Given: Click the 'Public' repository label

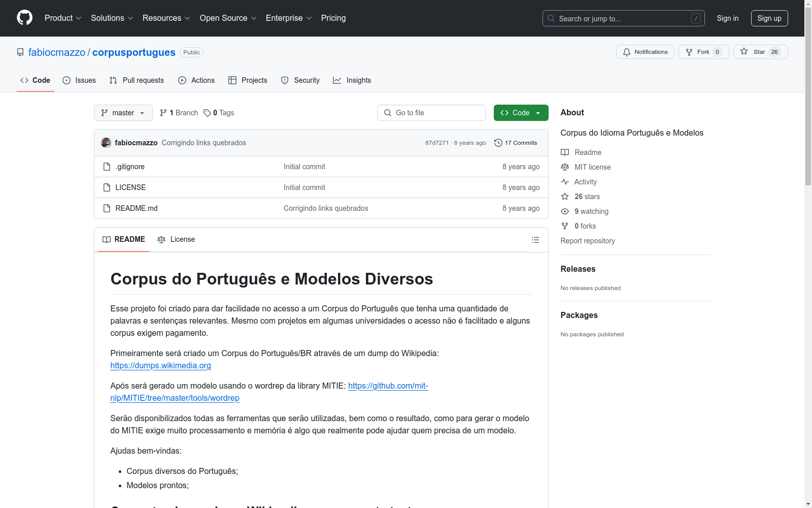Looking at the screenshot, I should (x=192, y=52).
